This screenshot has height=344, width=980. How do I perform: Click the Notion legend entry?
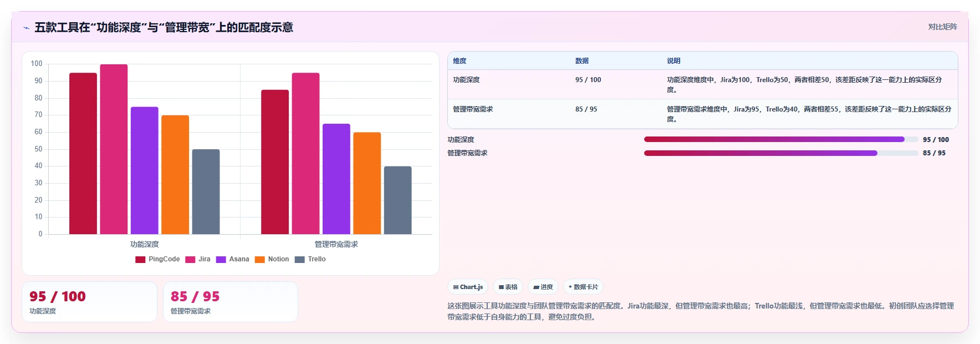(x=272, y=260)
